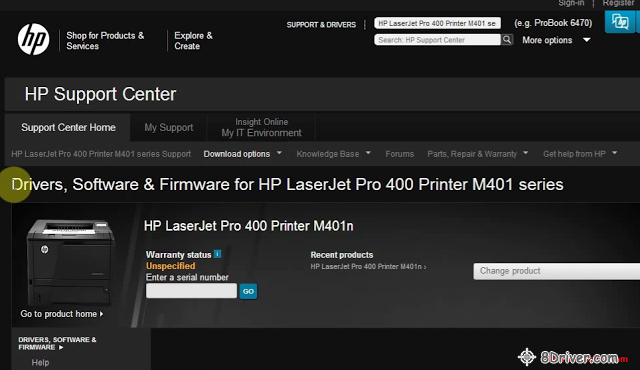This screenshot has height=370, width=640.
Task: Click Go to product home link
Action: [62, 314]
